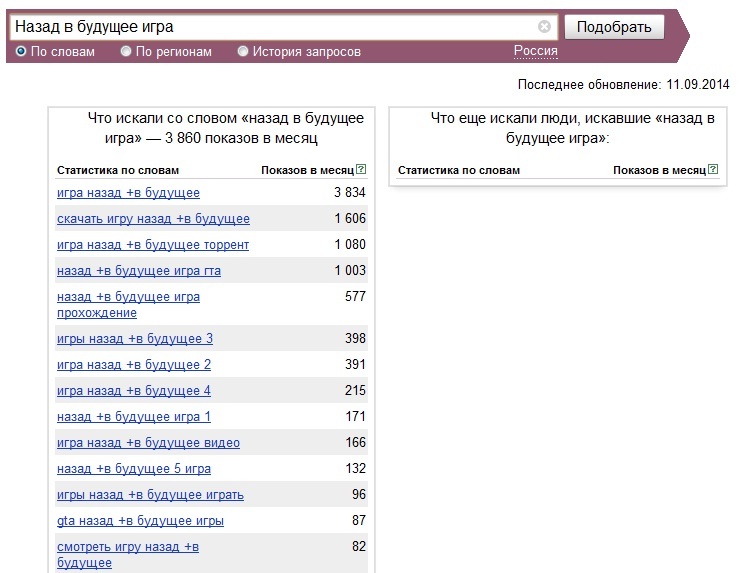Click right 'Статистика по словам' column header

459,170
